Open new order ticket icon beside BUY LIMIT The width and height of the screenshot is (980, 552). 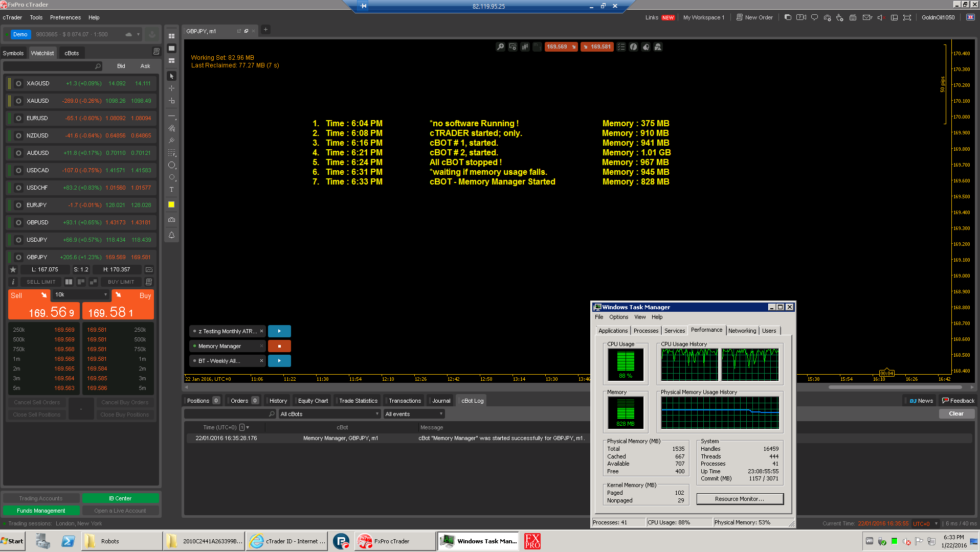tap(149, 282)
